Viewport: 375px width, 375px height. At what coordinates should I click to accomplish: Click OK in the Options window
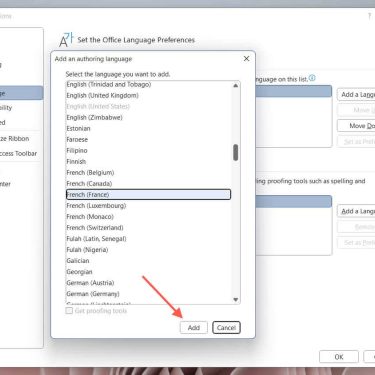click(x=339, y=357)
